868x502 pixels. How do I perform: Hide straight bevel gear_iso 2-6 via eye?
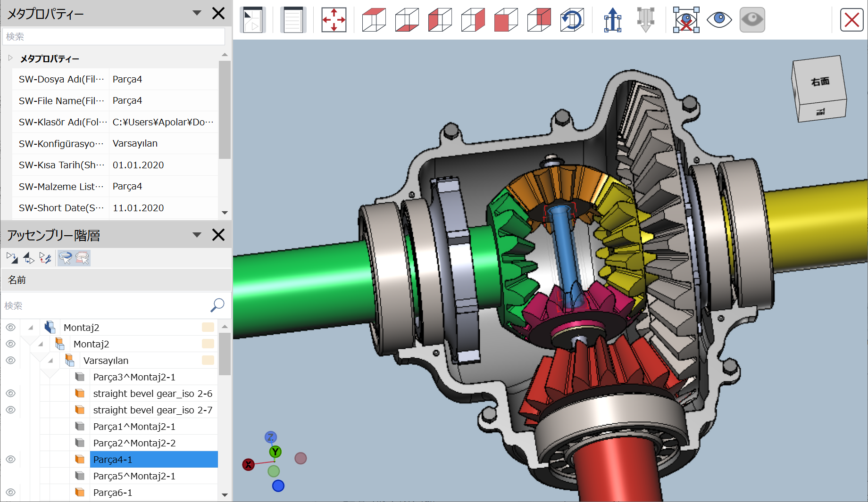10,393
